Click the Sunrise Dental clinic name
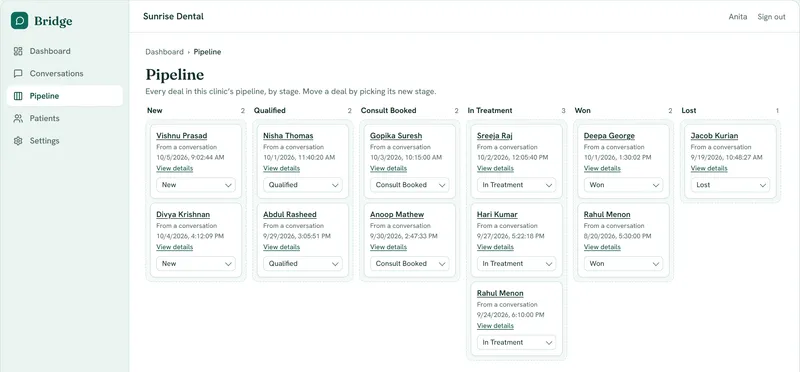This screenshot has width=800, height=372. click(x=173, y=16)
